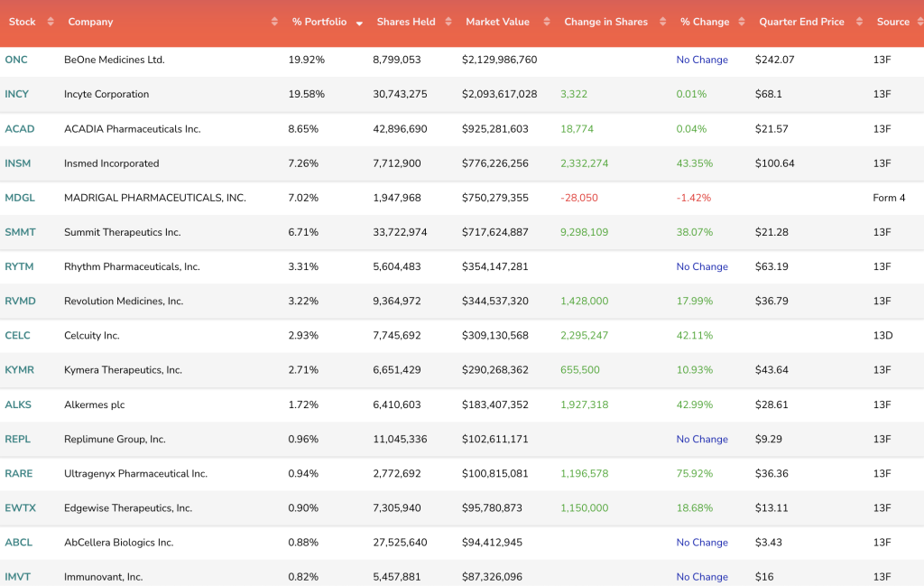924x586 pixels.
Task: Click the 43.35% change value
Action: 695,163
